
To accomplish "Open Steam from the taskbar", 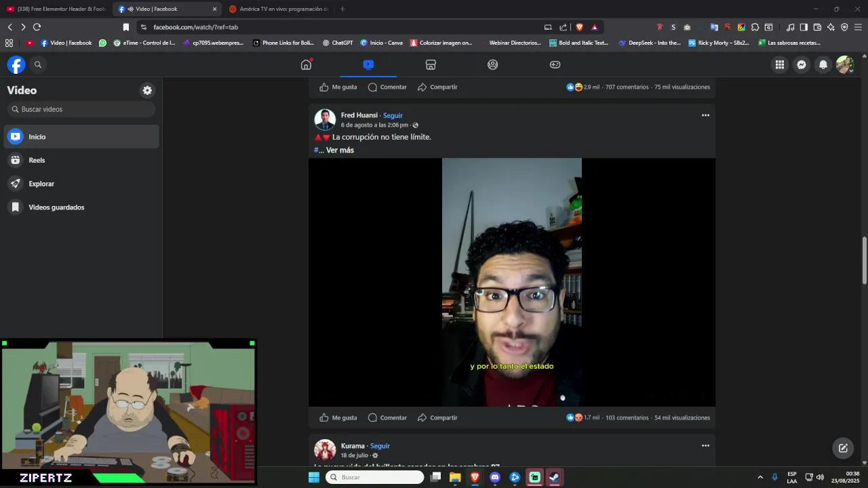I will pyautogui.click(x=554, y=477).
